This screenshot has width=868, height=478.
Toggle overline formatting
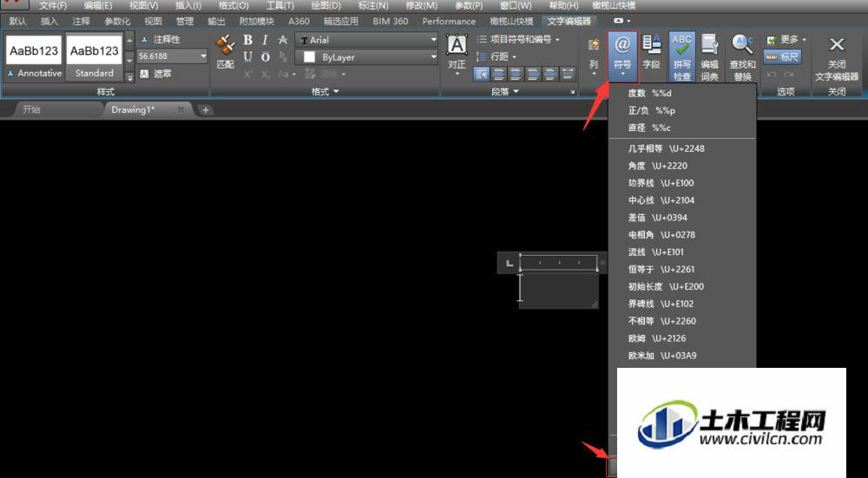pos(265,56)
